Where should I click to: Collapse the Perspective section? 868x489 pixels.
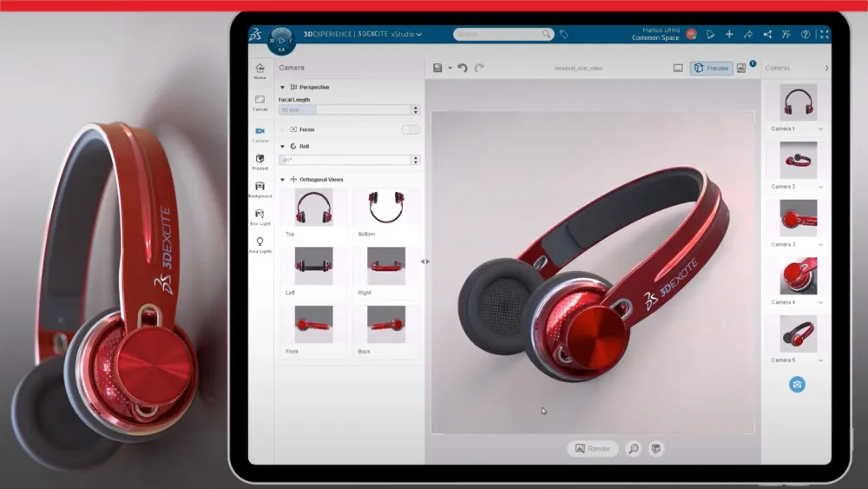(x=283, y=87)
